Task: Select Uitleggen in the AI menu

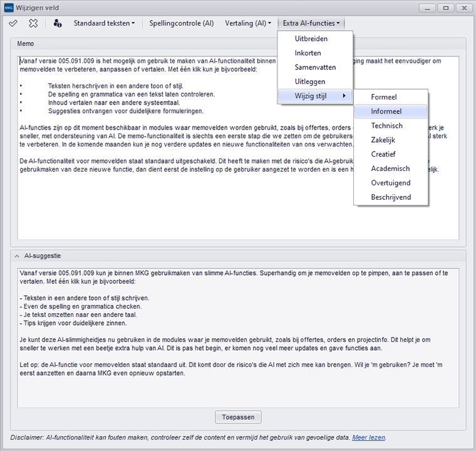Action: (310, 82)
